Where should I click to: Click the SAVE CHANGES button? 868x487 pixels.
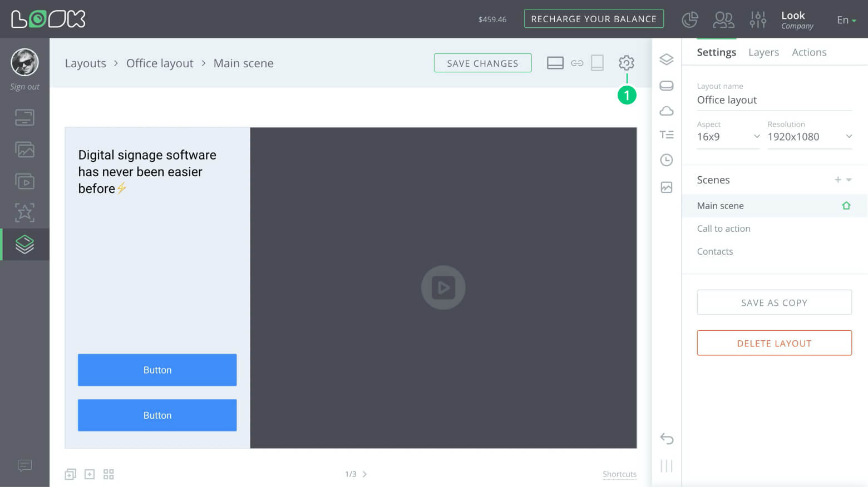pos(482,63)
